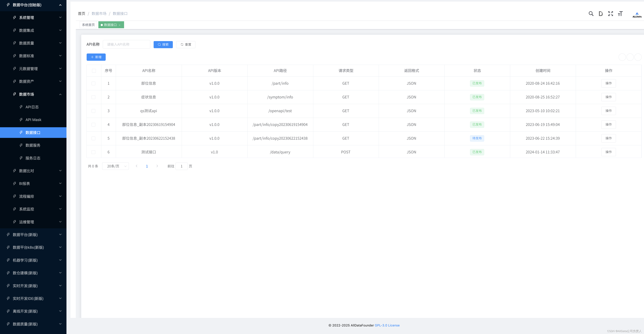Open the API日志 sidebar item
The height and width of the screenshot is (334, 644).
click(x=32, y=107)
